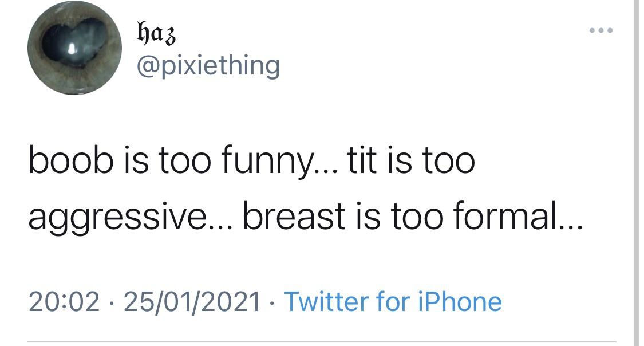Click the white highlight in the avatar

tap(72, 49)
